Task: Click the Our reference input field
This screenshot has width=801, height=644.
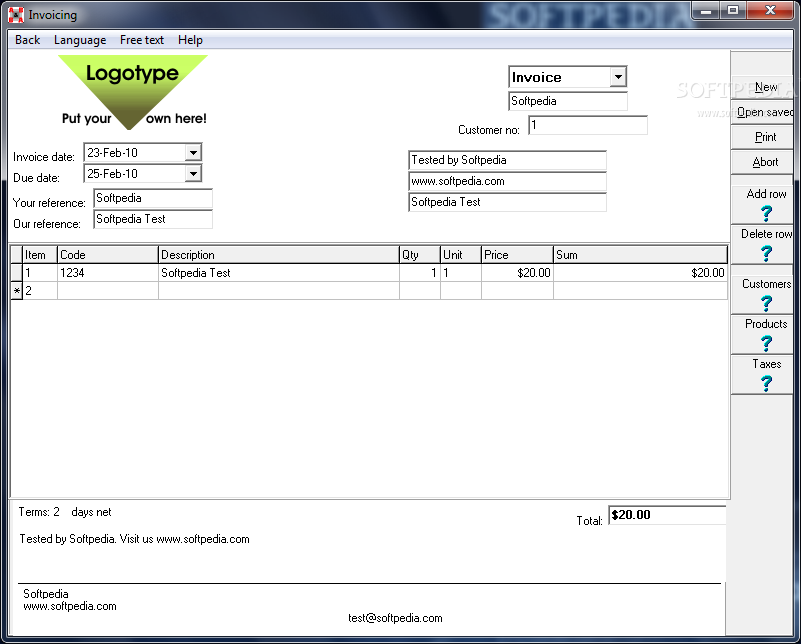Action: tap(153, 219)
